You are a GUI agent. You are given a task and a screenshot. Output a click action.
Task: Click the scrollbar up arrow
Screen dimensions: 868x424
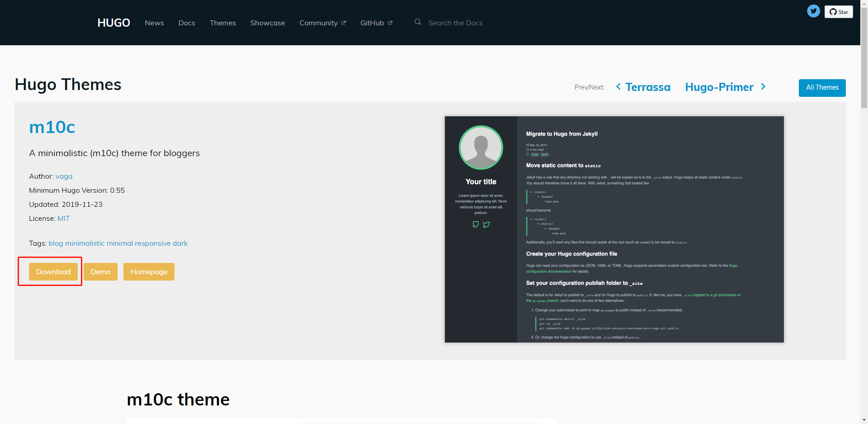(864, 4)
